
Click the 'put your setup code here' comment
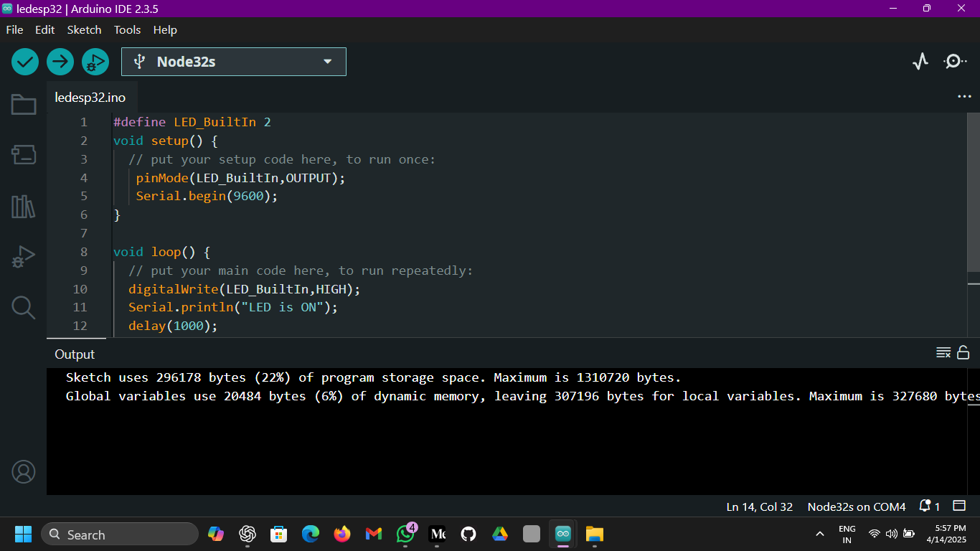click(282, 159)
